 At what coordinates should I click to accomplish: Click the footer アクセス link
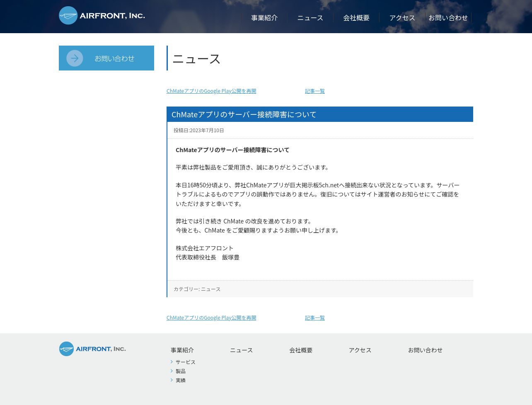(x=360, y=350)
